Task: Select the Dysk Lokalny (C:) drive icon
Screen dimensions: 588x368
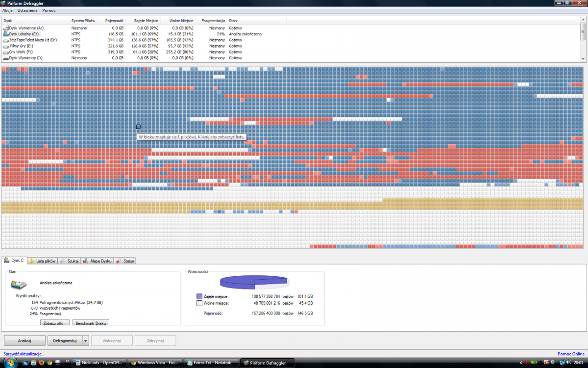Action: click(x=6, y=34)
